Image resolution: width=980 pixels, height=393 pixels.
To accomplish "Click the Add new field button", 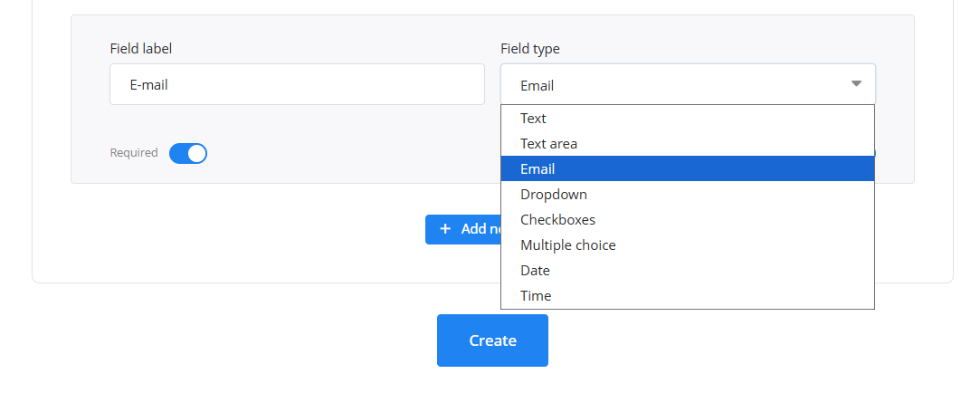I will 463,229.
